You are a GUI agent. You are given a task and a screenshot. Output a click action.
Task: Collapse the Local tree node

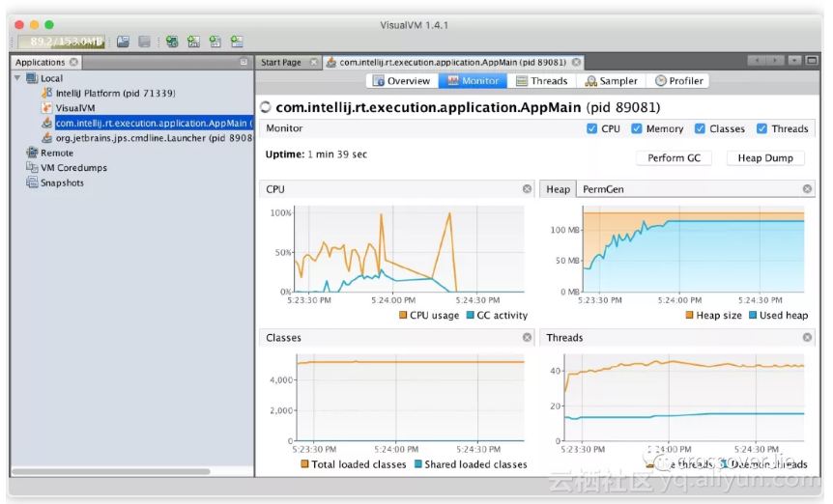[17, 78]
